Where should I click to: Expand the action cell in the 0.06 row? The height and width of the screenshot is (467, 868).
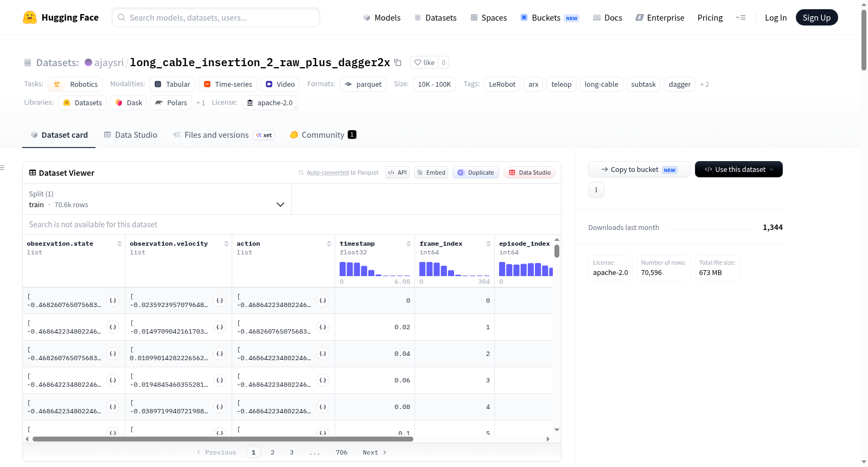click(x=323, y=380)
